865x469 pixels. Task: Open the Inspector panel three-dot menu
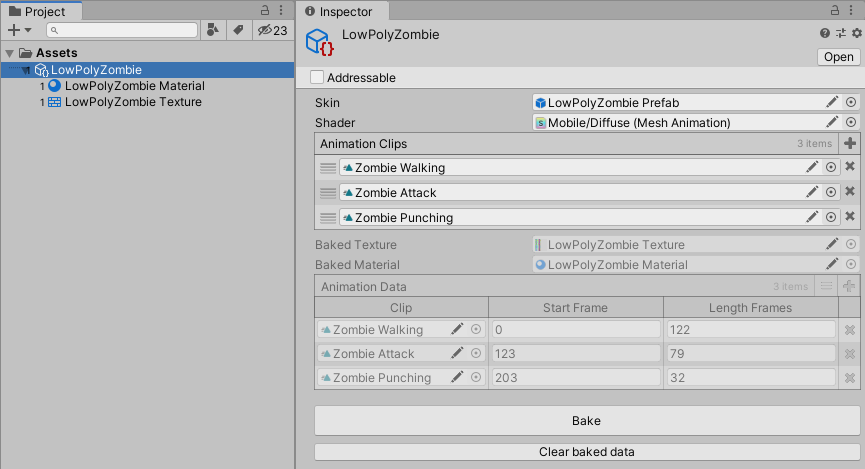click(x=851, y=10)
